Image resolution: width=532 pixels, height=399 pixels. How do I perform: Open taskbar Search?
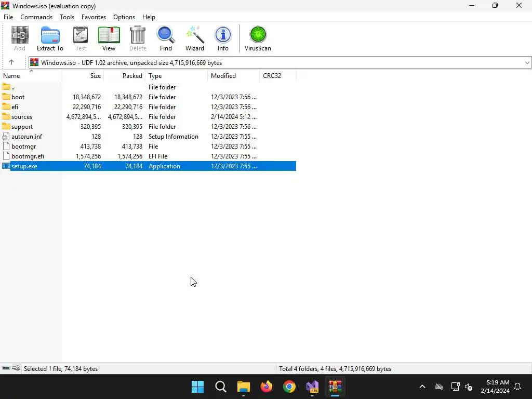click(x=220, y=387)
